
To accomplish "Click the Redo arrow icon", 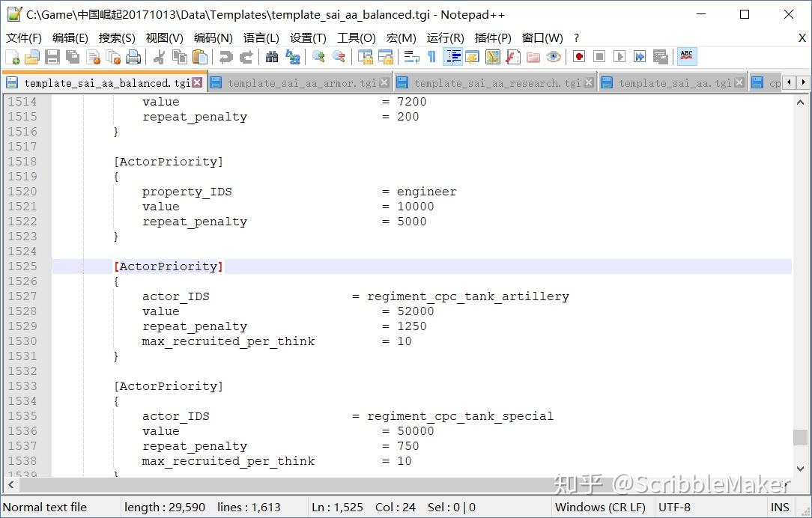I will coord(246,57).
